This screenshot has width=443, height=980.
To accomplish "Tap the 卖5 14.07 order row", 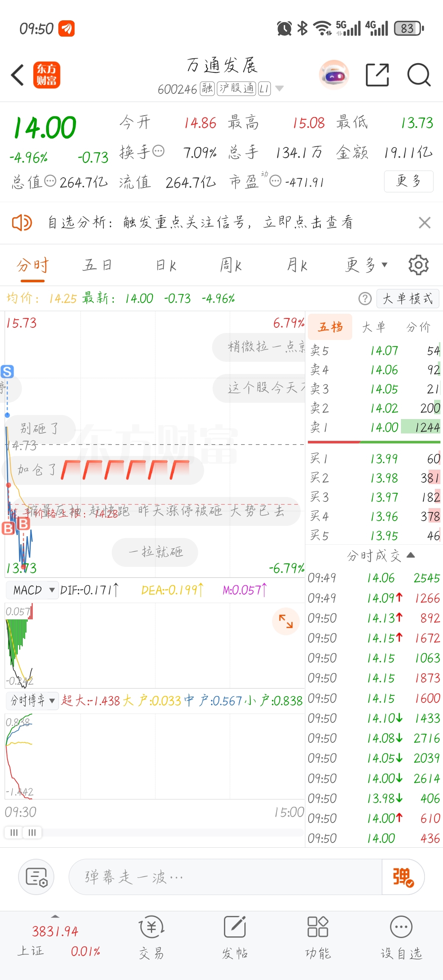I will click(x=375, y=350).
